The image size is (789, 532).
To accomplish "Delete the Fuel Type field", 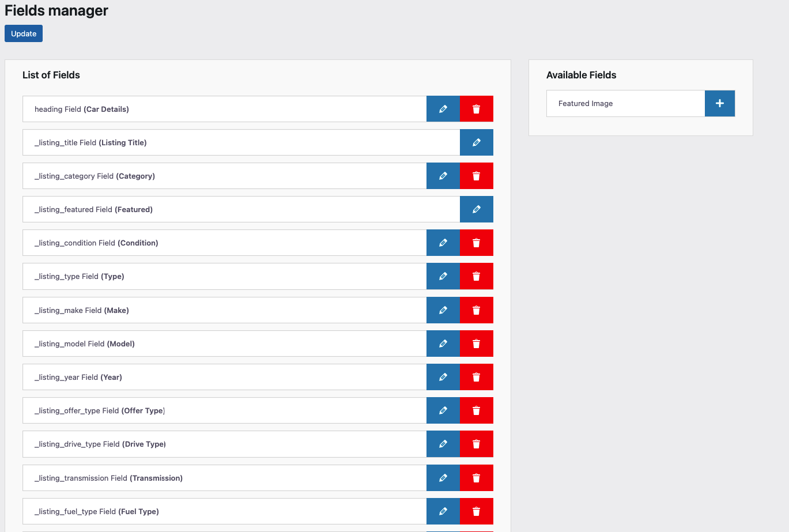I will pyautogui.click(x=476, y=511).
